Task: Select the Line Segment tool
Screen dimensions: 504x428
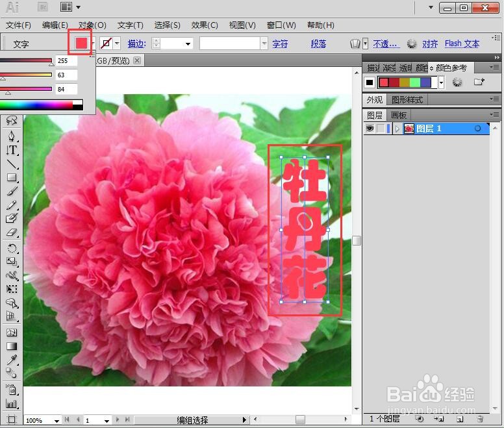Action: point(12,164)
